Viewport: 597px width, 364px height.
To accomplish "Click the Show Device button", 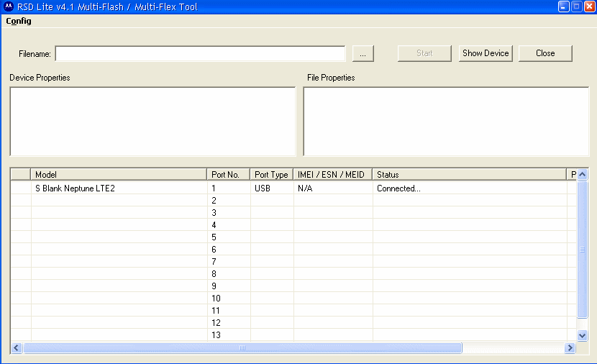I will click(486, 53).
